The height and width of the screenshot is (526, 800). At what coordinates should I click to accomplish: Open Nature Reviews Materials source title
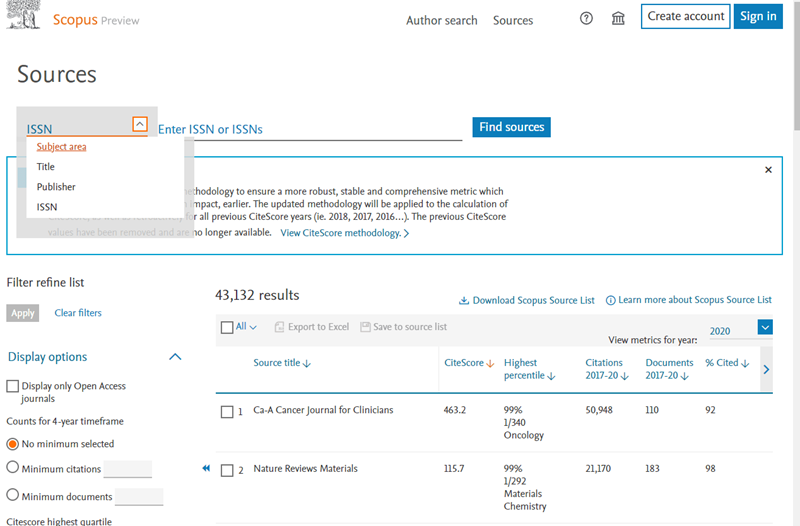(305, 469)
